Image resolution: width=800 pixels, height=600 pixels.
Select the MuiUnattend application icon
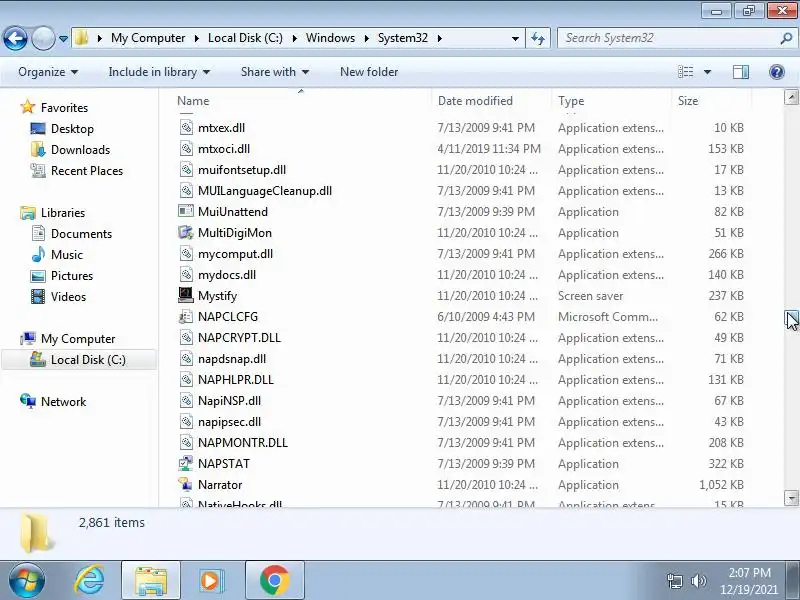[186, 211]
